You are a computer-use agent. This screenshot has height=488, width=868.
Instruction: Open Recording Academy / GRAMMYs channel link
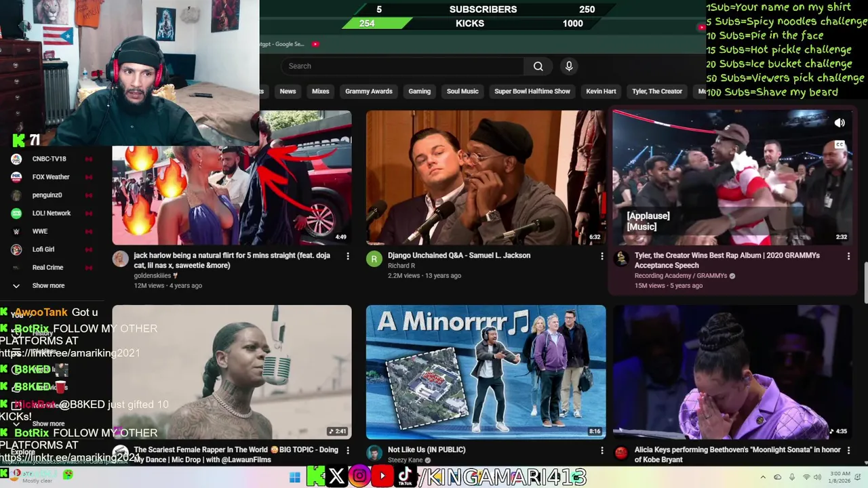coord(681,276)
